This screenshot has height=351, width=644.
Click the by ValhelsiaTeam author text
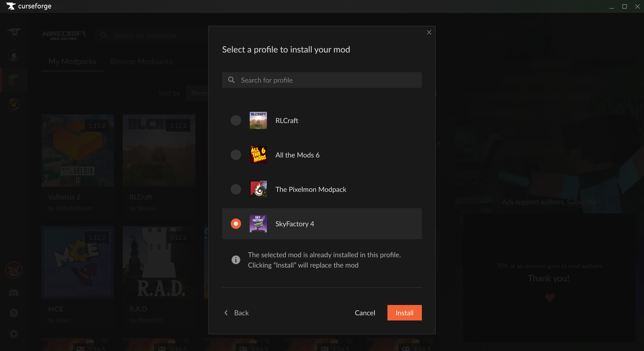(x=70, y=208)
